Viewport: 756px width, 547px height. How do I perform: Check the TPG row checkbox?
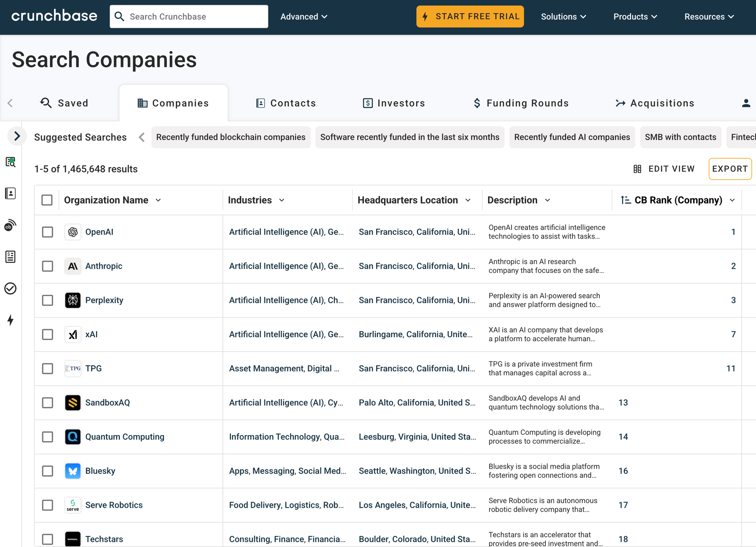pyautogui.click(x=48, y=369)
